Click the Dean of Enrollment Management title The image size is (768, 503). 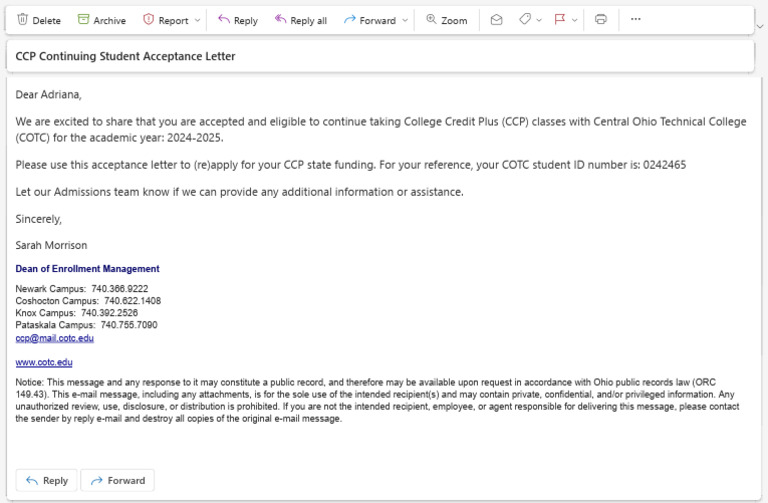(87, 268)
